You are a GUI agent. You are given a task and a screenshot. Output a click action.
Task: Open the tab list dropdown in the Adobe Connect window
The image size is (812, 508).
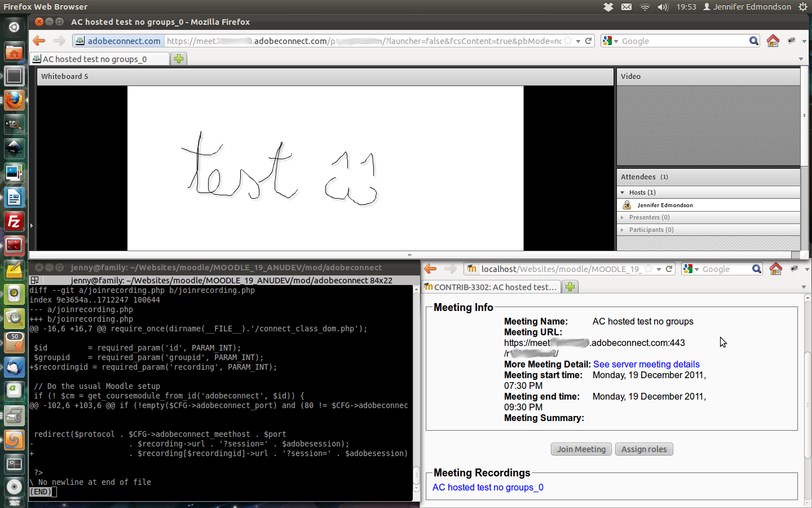pos(801,59)
